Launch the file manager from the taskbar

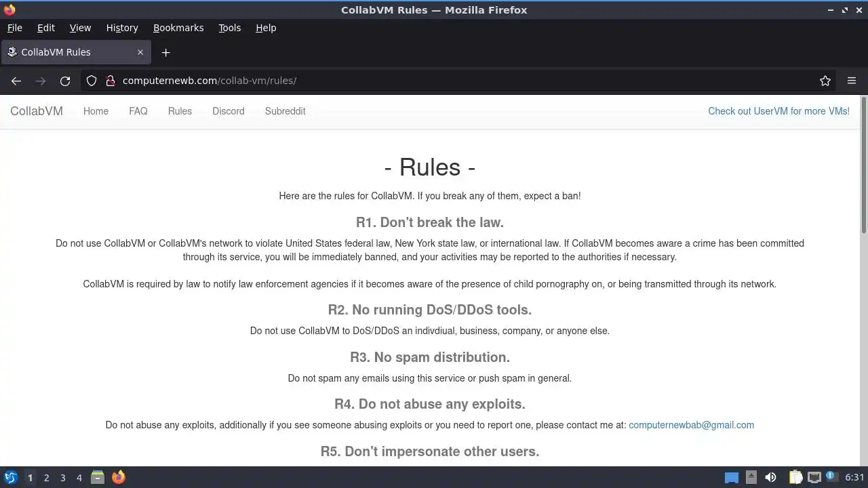click(98, 477)
